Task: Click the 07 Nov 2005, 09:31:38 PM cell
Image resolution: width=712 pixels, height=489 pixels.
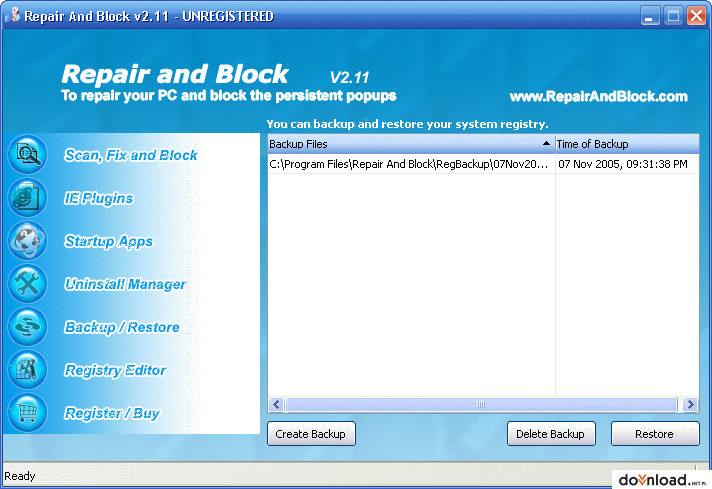Action: click(x=623, y=164)
